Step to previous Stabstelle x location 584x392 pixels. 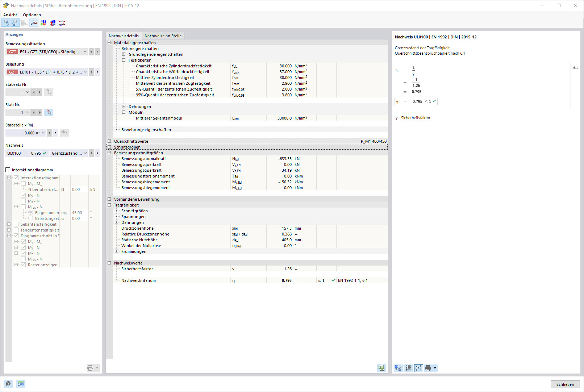click(x=49, y=133)
